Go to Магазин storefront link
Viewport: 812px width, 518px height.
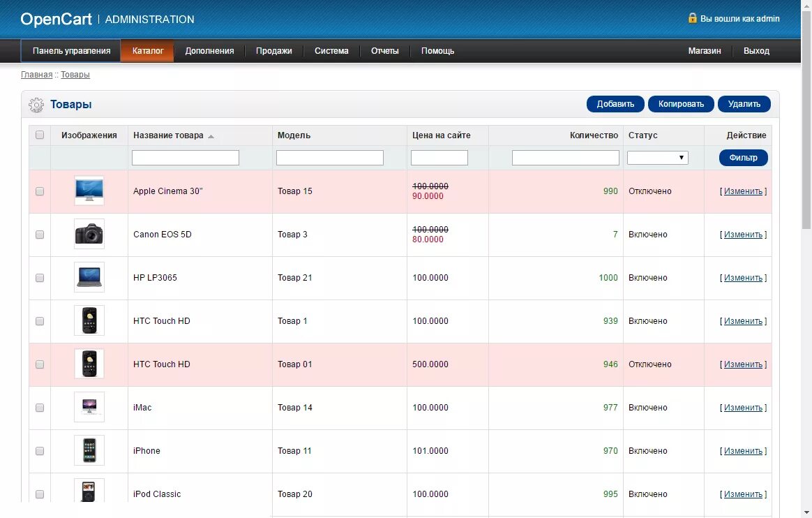tap(705, 51)
